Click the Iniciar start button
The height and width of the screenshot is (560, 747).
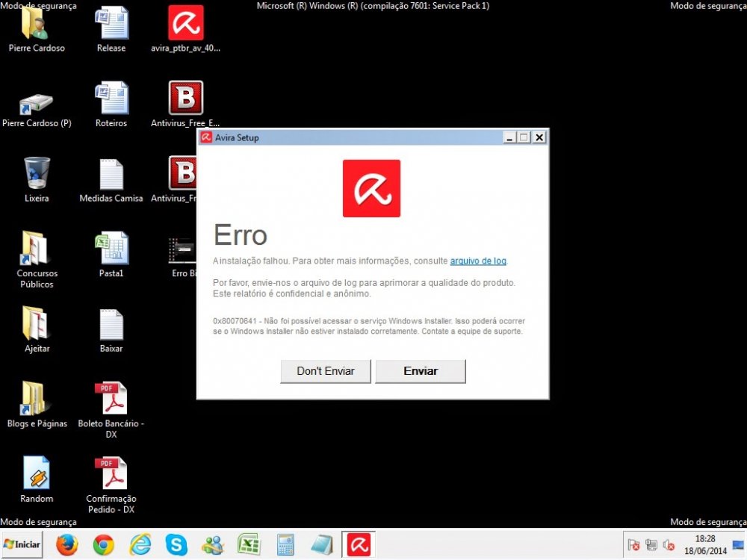[x=22, y=544]
